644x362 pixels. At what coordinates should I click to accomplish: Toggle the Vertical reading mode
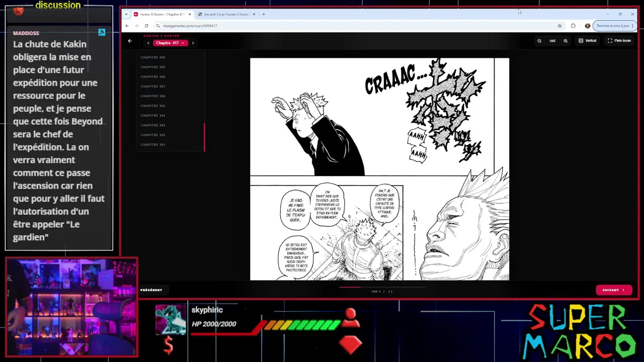(587, 41)
